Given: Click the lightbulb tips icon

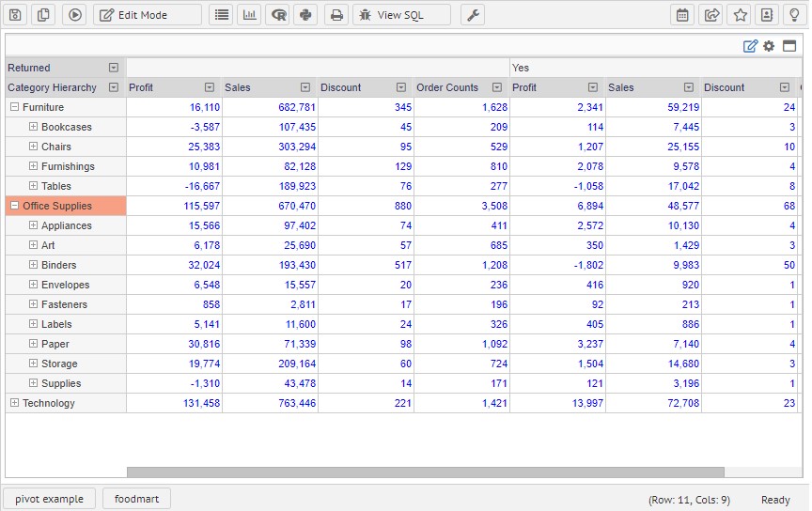Looking at the screenshot, I should [x=794, y=15].
